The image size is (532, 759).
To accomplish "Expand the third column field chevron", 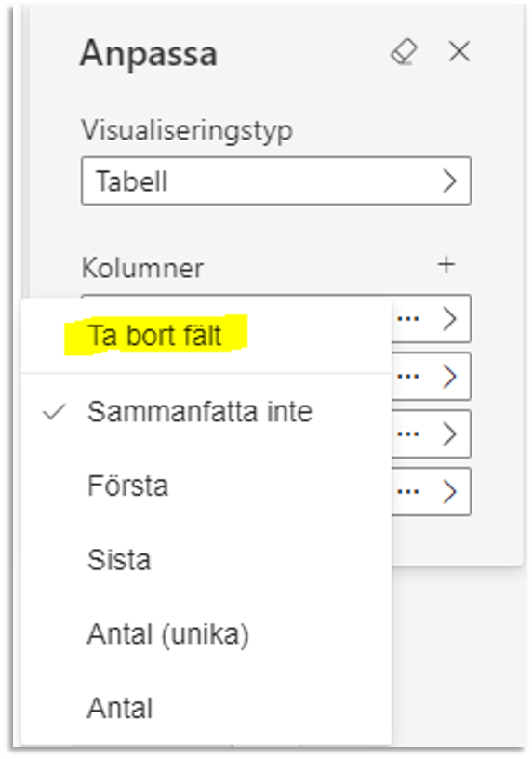I will click(x=450, y=433).
